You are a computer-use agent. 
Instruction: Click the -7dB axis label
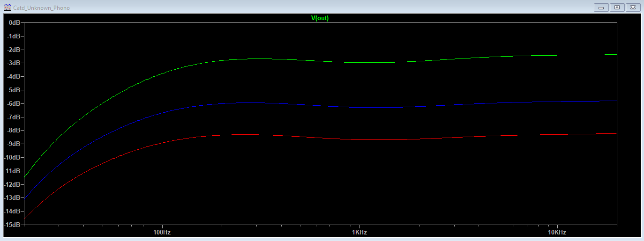(14, 117)
